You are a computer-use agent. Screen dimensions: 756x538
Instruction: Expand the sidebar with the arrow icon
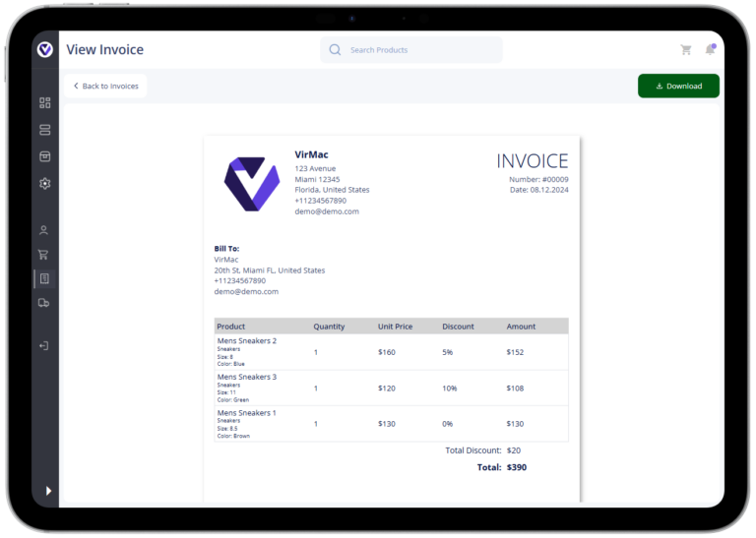click(x=48, y=491)
